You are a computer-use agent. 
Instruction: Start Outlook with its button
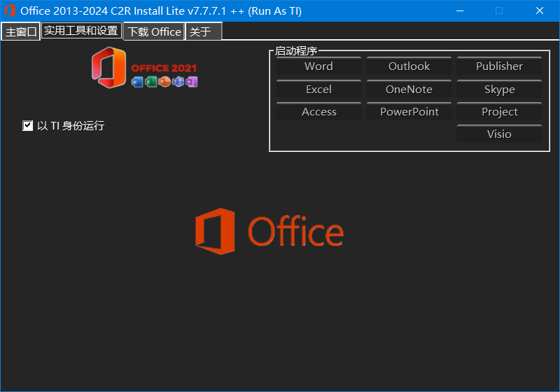(409, 66)
